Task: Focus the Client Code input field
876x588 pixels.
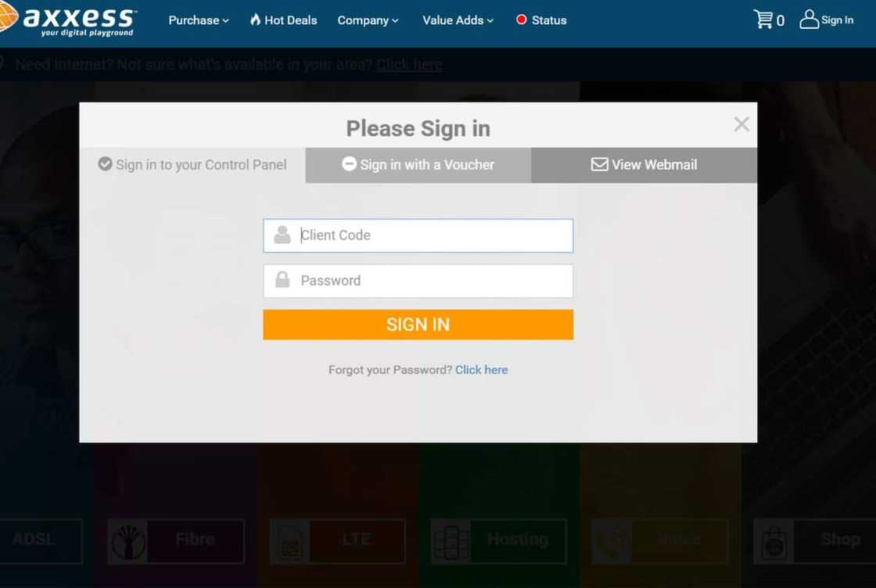Action: click(418, 235)
